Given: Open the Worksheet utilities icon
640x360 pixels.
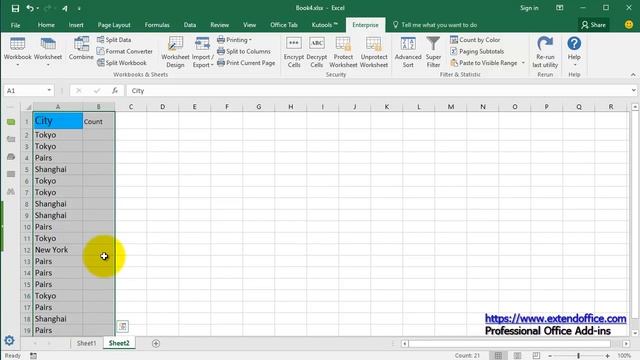Looking at the screenshot, I should point(48,52).
